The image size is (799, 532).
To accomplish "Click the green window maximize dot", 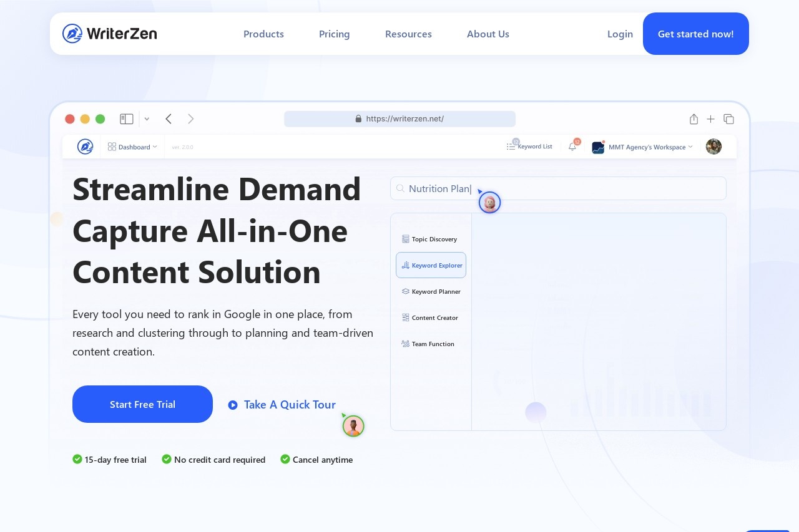I will click(x=100, y=118).
